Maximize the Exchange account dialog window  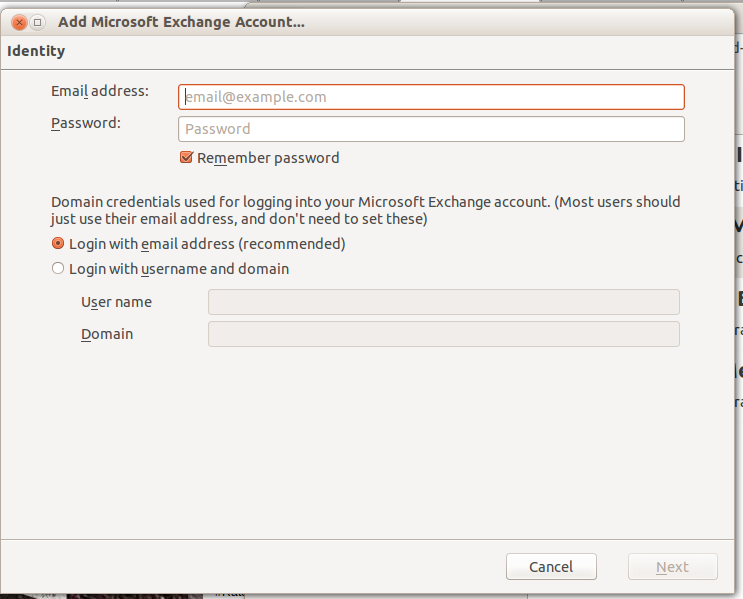tap(37, 22)
